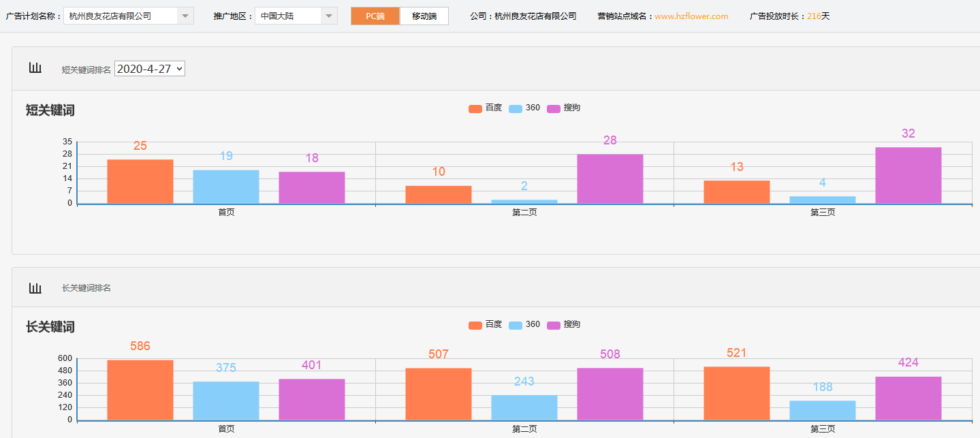Screen dimensions: 980x438
Task: Switch to the PC端 tab
Action: (375, 16)
